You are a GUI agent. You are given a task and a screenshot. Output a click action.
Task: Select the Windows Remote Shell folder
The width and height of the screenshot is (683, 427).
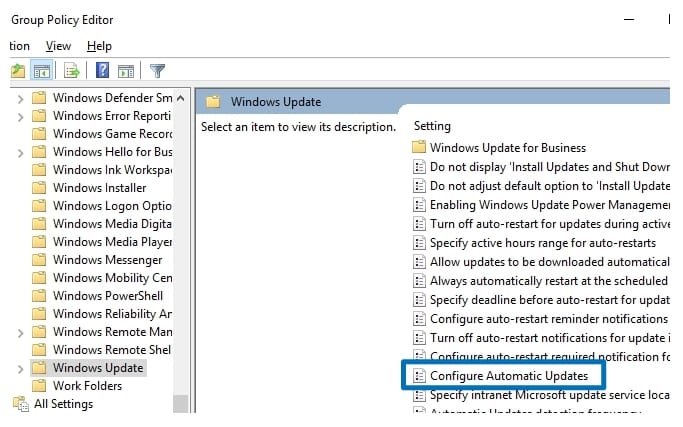[101, 349]
